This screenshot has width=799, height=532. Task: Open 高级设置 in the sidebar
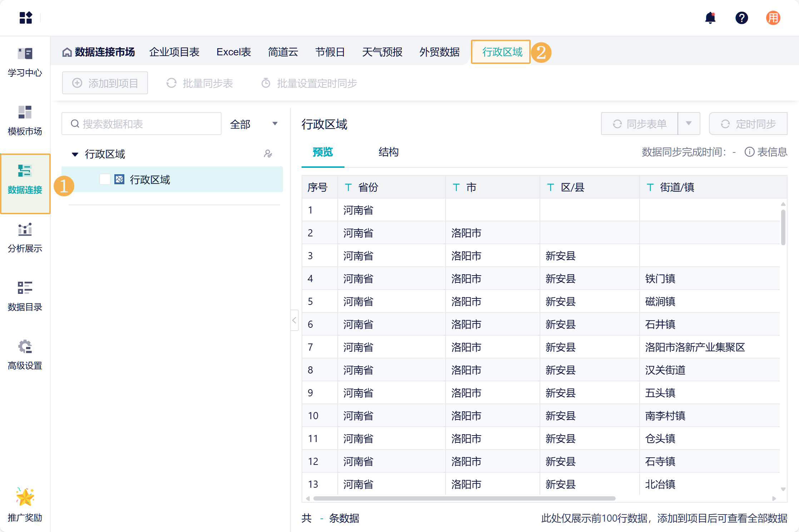tap(25, 355)
